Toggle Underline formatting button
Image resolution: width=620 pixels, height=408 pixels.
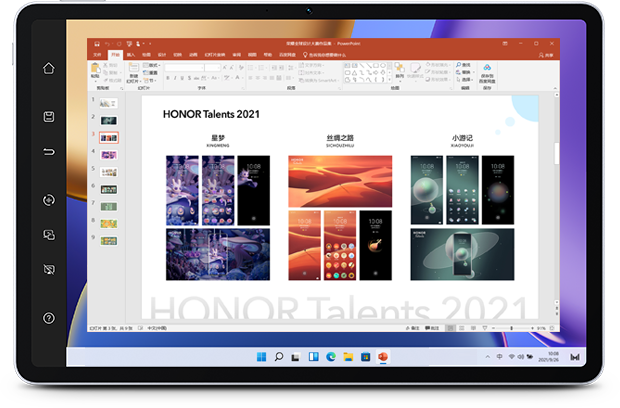pos(182,78)
